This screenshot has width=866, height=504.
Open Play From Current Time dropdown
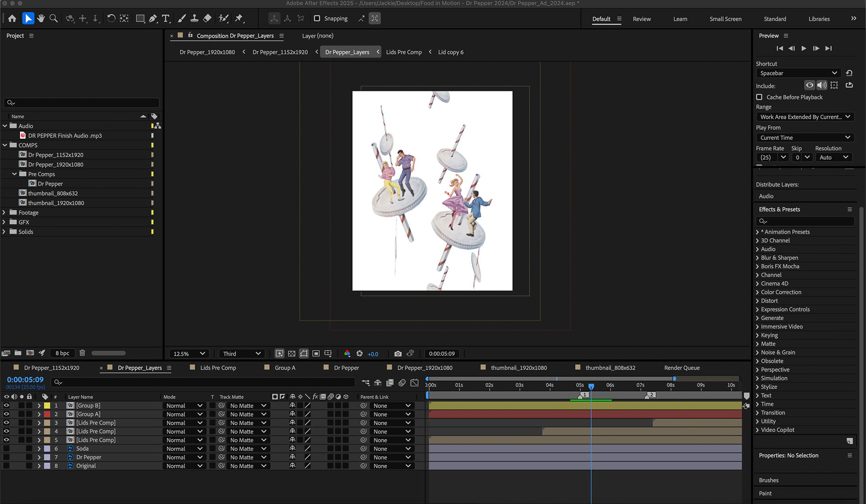point(805,137)
